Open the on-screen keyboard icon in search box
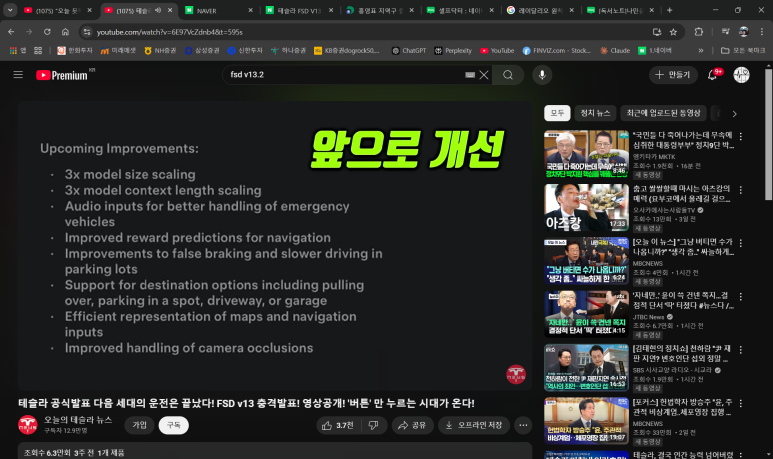 tap(470, 75)
